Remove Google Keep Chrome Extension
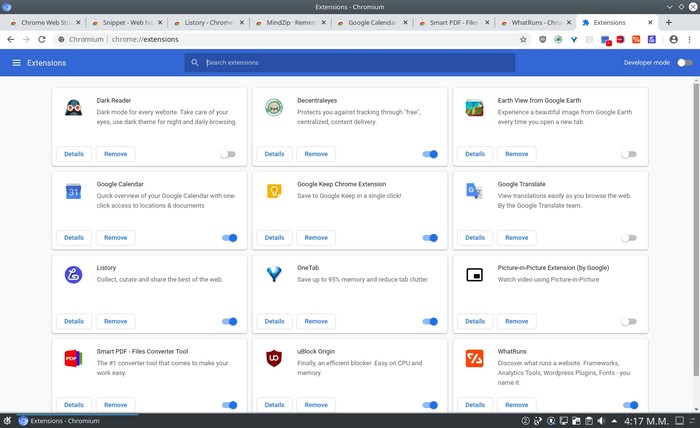Viewport: 700px width, 428px height. [x=316, y=238]
